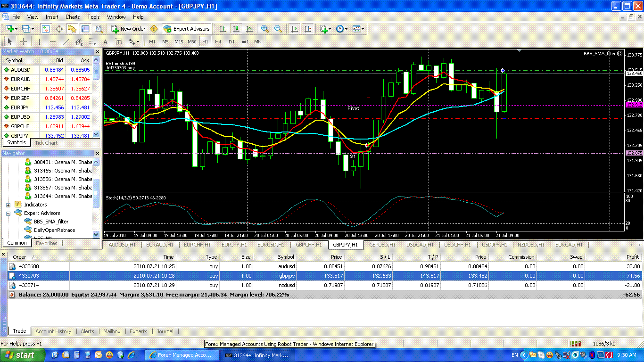Toggle the Expert Advisors button
Viewport: 644px width, 362px height.
point(187,29)
